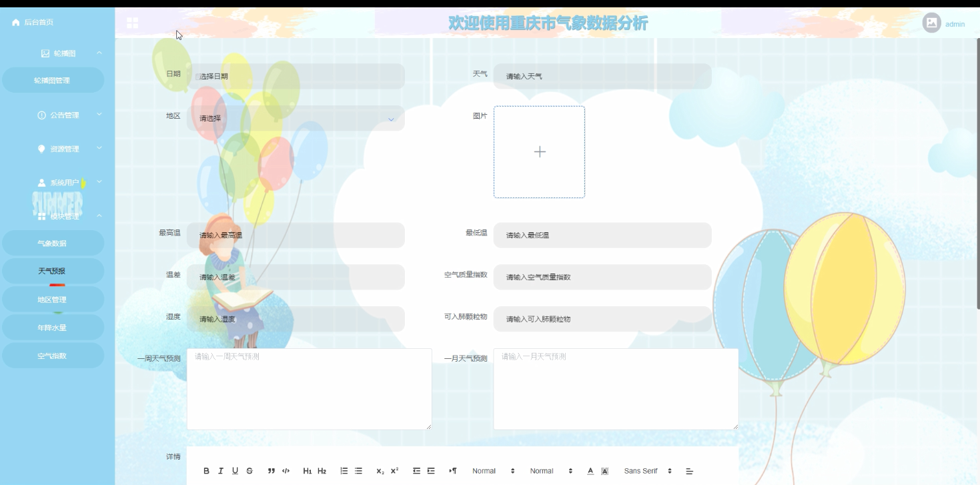This screenshot has height=485, width=980.
Task: Go to 后台首页
Action: point(39,23)
